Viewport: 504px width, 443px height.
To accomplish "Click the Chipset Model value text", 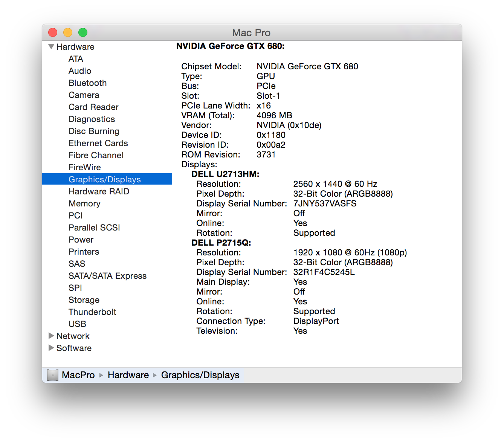I will (307, 66).
